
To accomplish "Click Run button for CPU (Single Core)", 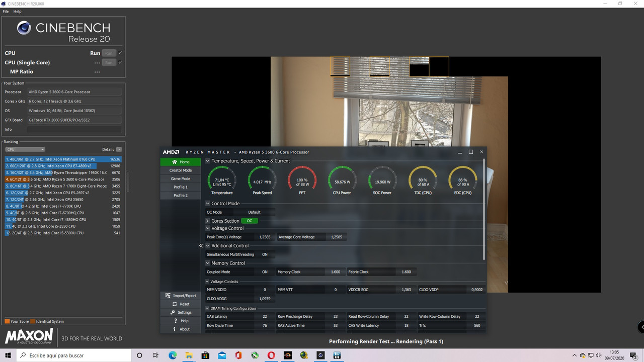I will tap(109, 62).
